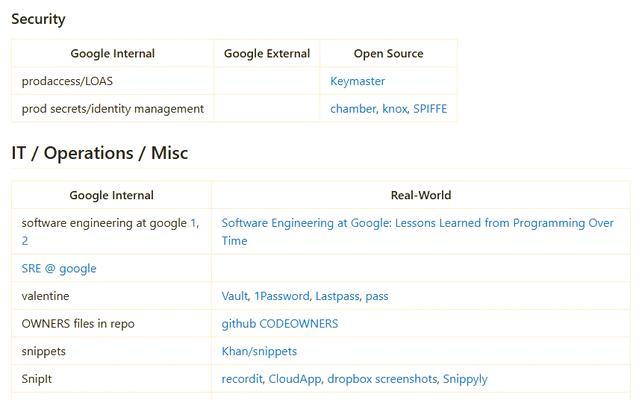Open the Keymaster link
639x400 pixels.
point(357,81)
